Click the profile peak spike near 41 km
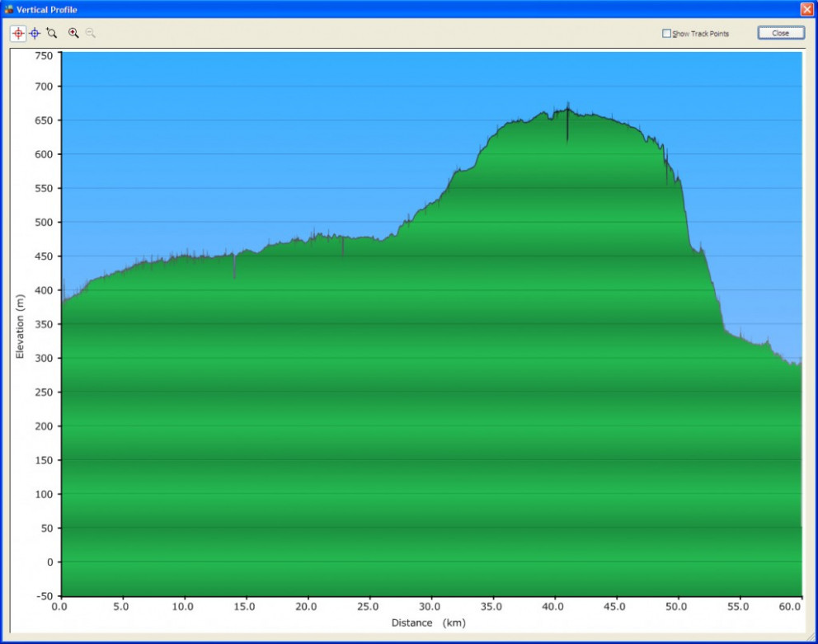 click(567, 124)
